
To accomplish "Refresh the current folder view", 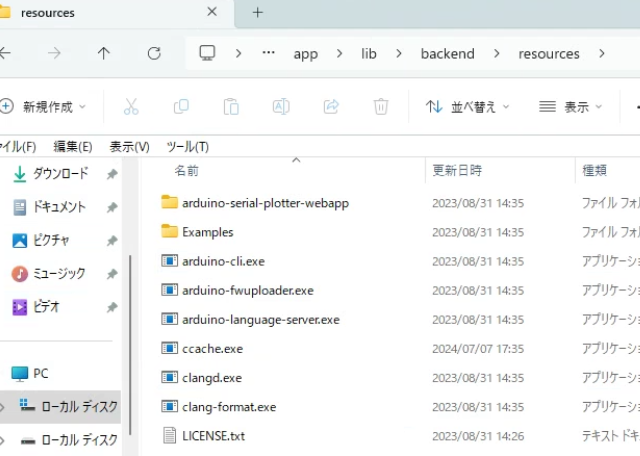I will pyautogui.click(x=154, y=53).
